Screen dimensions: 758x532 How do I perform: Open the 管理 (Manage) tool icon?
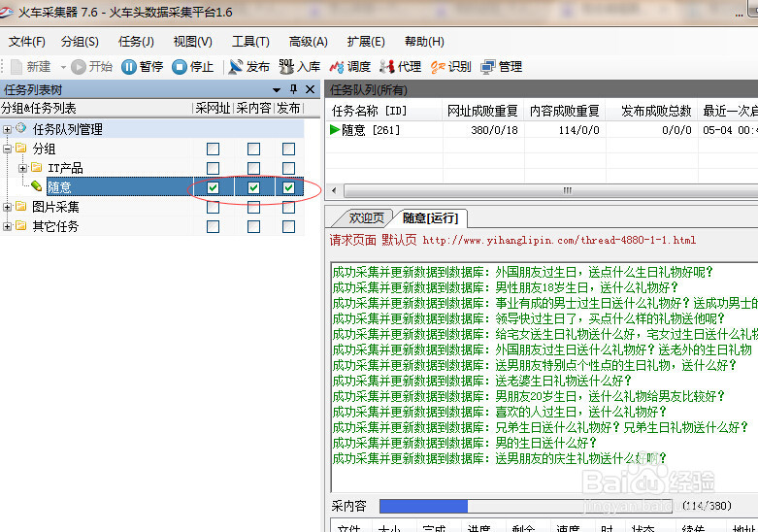point(488,67)
